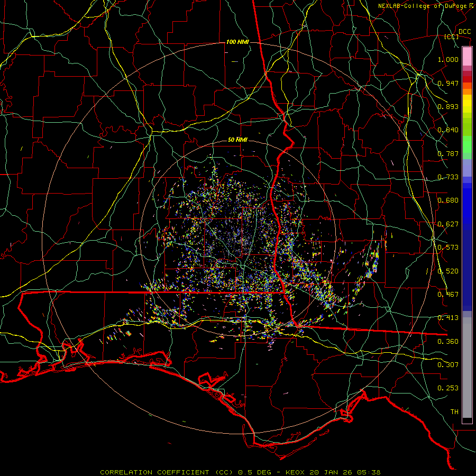The image size is (476, 476).
Task: Click the 0.360 color scale value
Action: point(448,342)
